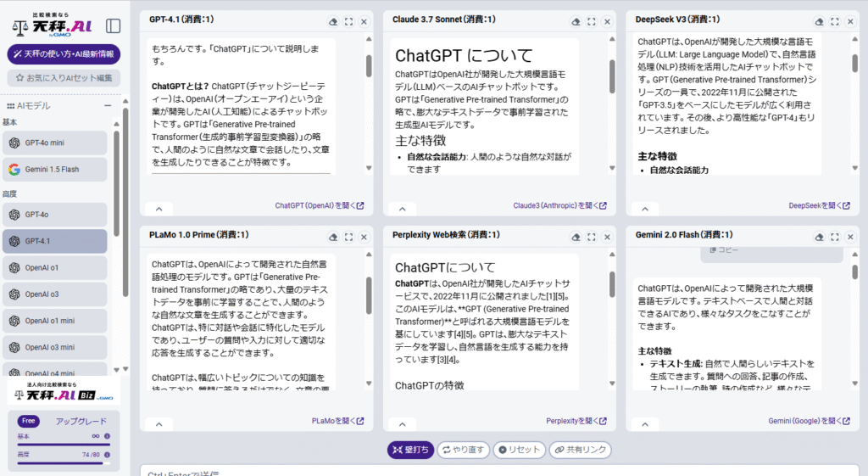Select Gemini 1.5 Flash model

(55, 170)
